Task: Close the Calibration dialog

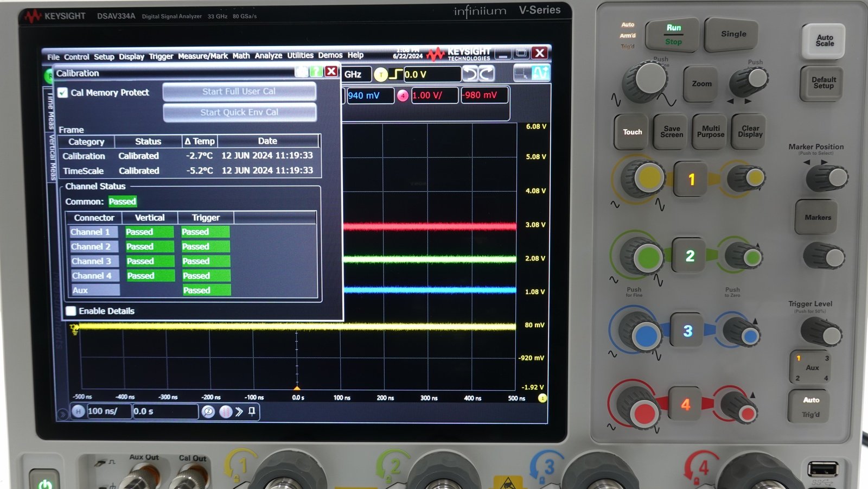Action: [331, 72]
